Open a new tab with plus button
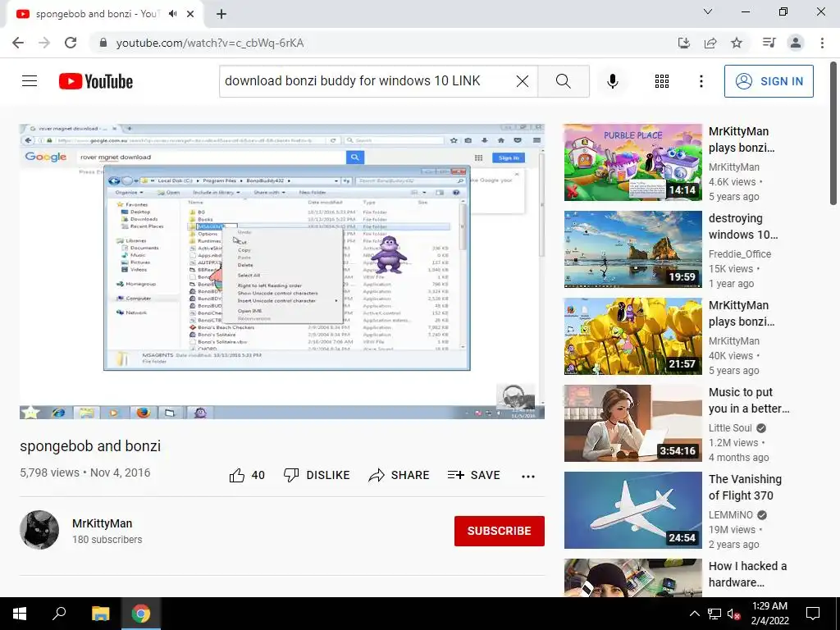The image size is (840, 630). tap(221, 14)
